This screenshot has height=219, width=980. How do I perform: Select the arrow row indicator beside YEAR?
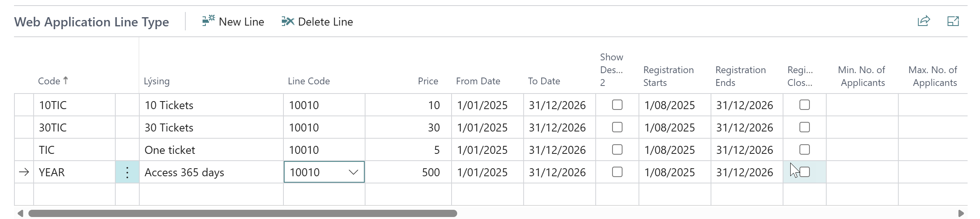(x=24, y=172)
